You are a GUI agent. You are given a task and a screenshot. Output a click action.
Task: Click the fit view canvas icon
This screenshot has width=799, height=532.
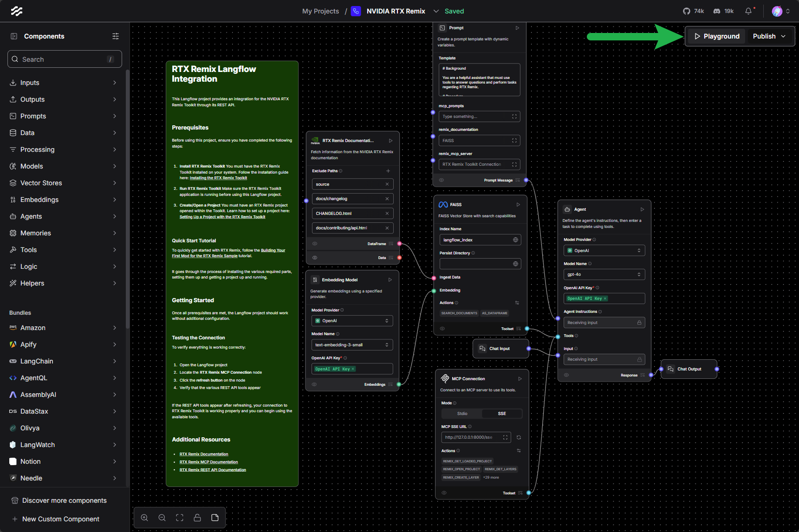point(180,518)
